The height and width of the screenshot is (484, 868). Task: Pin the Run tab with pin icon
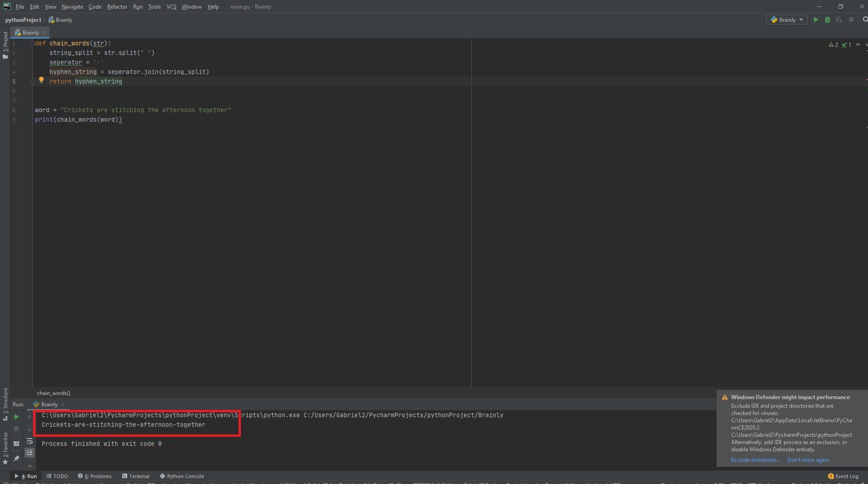click(16, 459)
